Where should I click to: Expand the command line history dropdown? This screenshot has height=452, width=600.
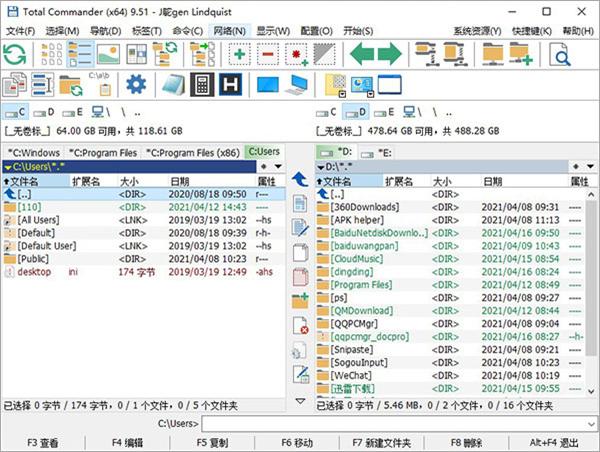pyautogui.click(x=592, y=424)
